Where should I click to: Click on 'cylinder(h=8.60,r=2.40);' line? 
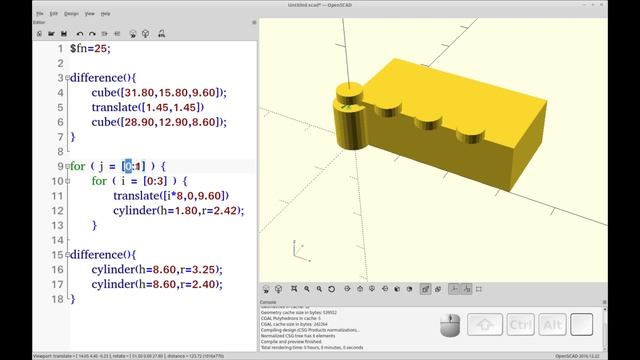click(157, 284)
